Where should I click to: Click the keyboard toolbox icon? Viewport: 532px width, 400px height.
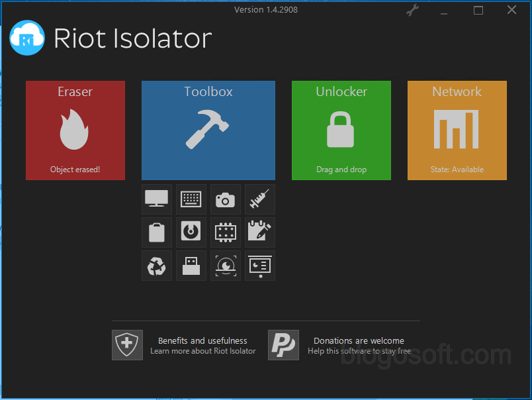tap(191, 199)
